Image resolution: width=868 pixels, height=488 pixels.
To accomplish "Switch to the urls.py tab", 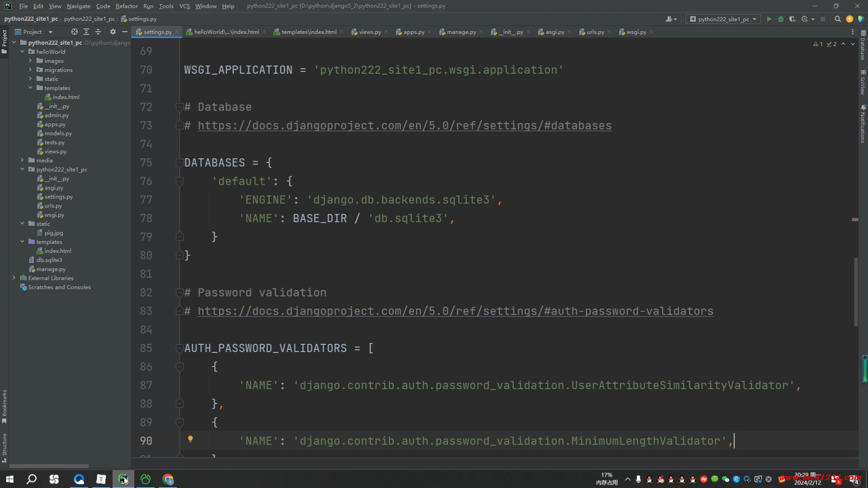I will [x=595, y=32].
